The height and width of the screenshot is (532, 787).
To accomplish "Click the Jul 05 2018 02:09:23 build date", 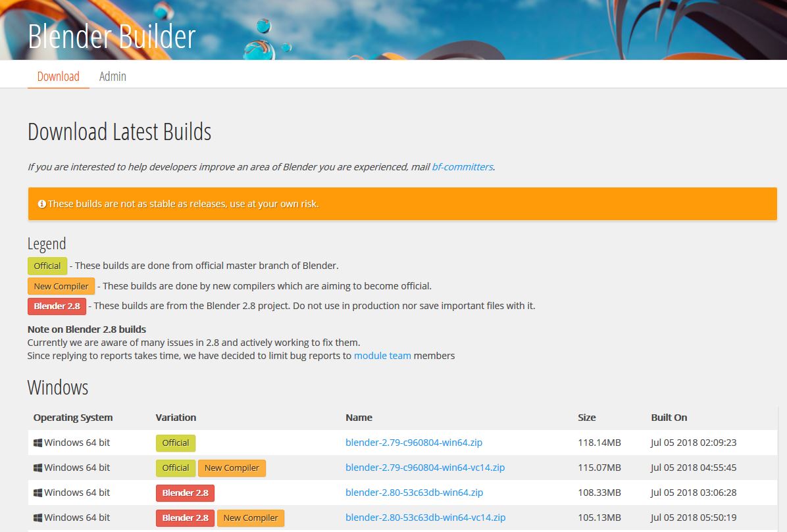I will click(694, 443).
